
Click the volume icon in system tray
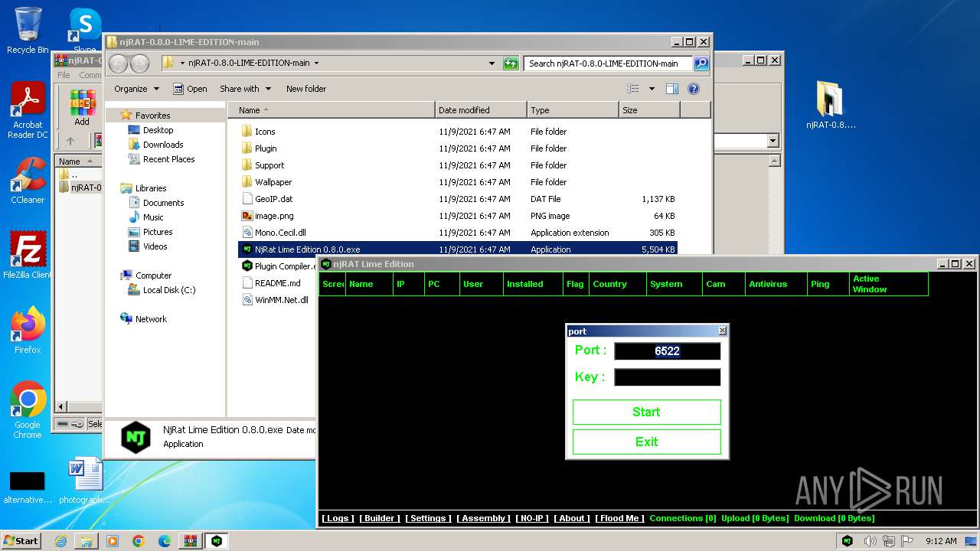coord(870,541)
